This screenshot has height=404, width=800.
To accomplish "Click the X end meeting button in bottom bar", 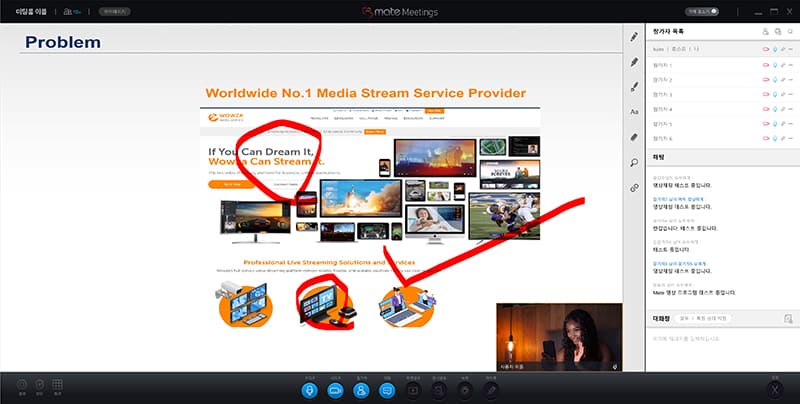I will (775, 390).
